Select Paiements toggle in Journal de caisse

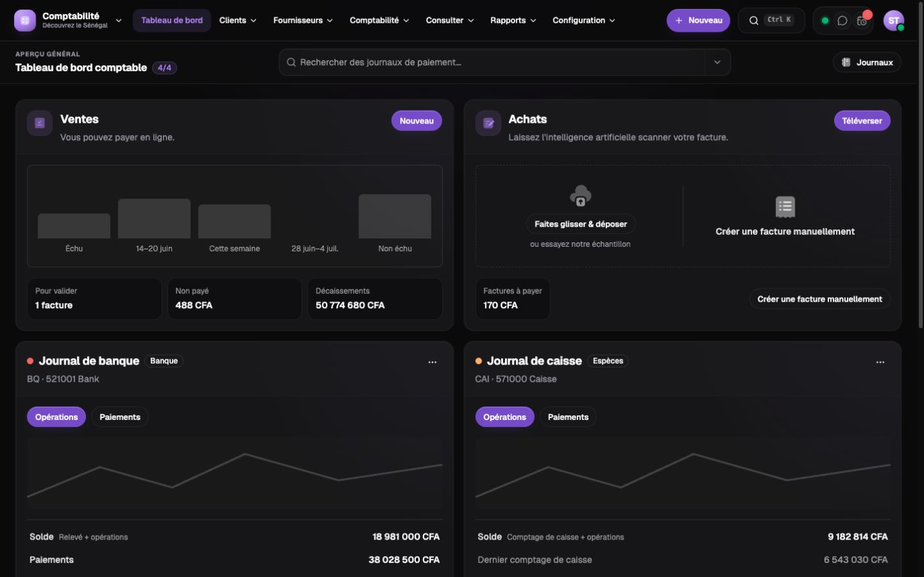(568, 417)
